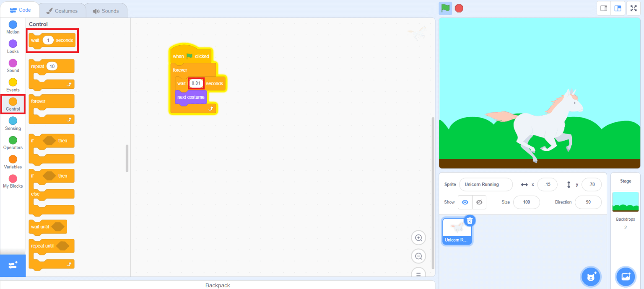Click the Add Sprite button
Screen dimensions: 644x289
tap(591, 276)
